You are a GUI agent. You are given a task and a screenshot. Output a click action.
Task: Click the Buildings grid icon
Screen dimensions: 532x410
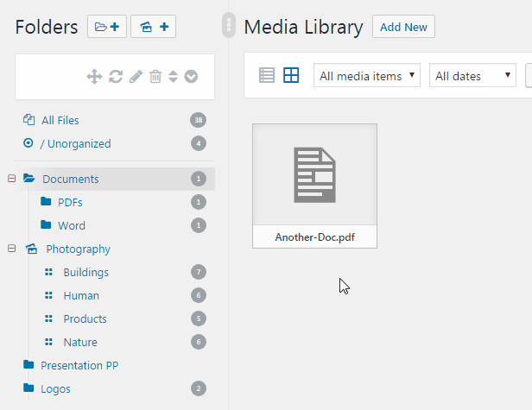tap(49, 272)
